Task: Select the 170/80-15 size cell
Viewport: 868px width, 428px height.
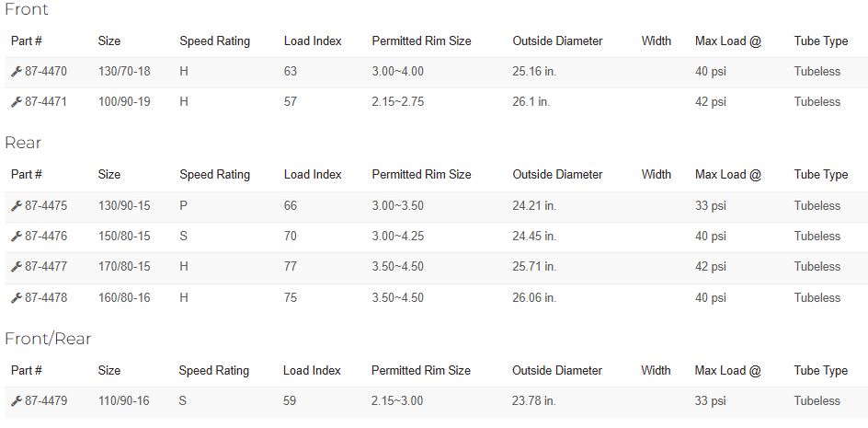Action: [x=124, y=267]
